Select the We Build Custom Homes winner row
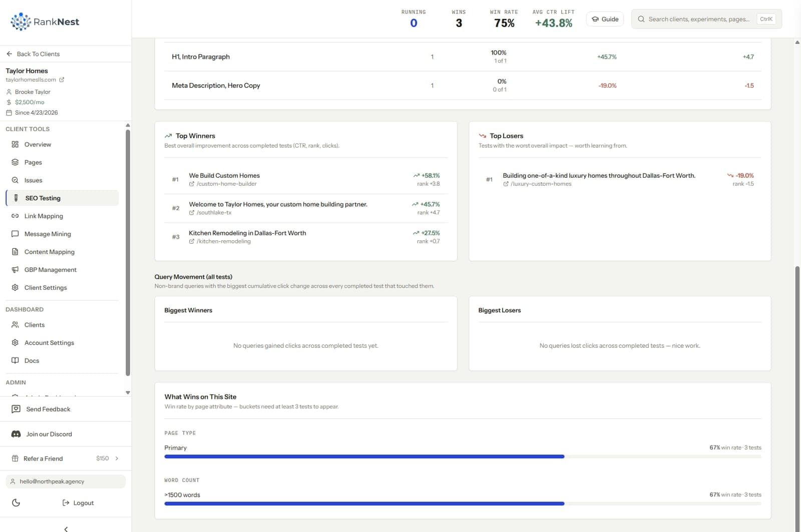This screenshot has width=801, height=532. 306,180
